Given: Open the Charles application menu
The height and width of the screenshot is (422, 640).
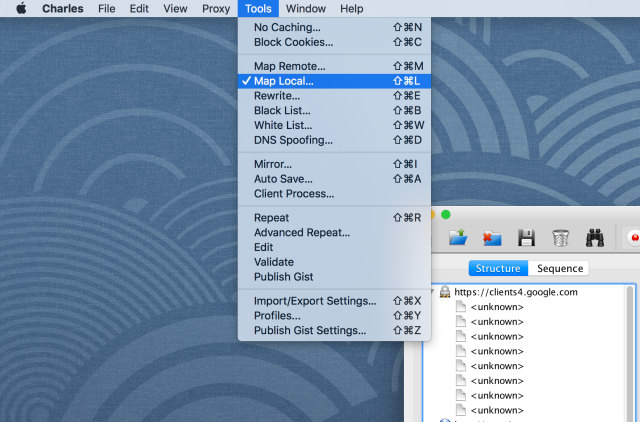Looking at the screenshot, I should (62, 9).
